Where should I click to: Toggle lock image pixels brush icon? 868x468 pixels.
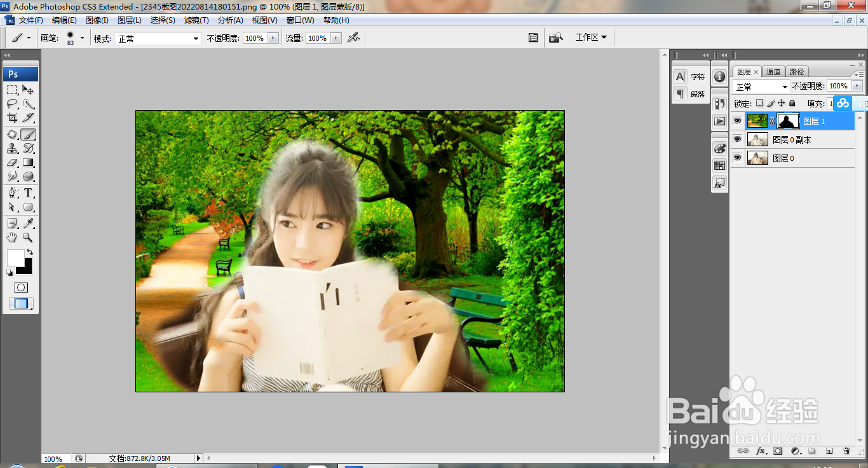(770, 103)
